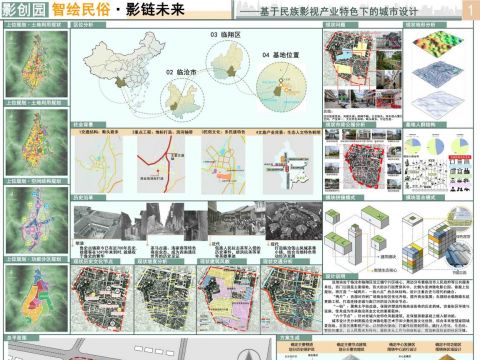Click the yellow road network map
This screenshot has height=360, width=480.
tap(99, 164)
